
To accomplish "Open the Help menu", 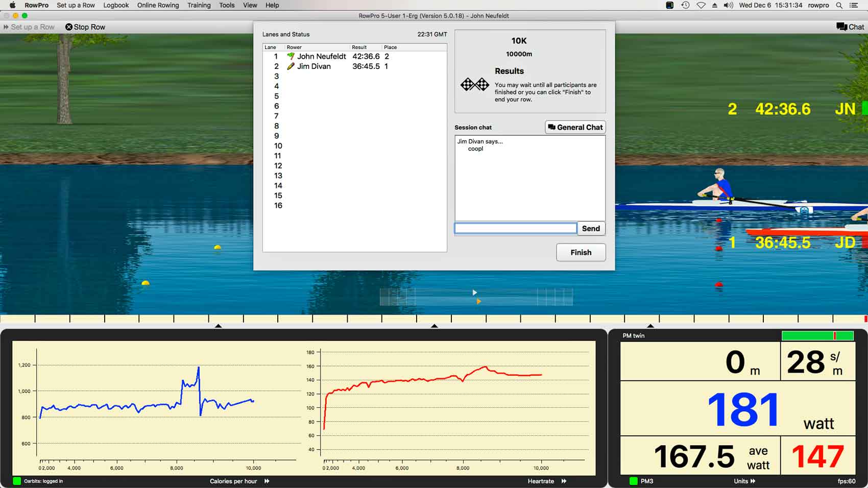I will coord(272,5).
